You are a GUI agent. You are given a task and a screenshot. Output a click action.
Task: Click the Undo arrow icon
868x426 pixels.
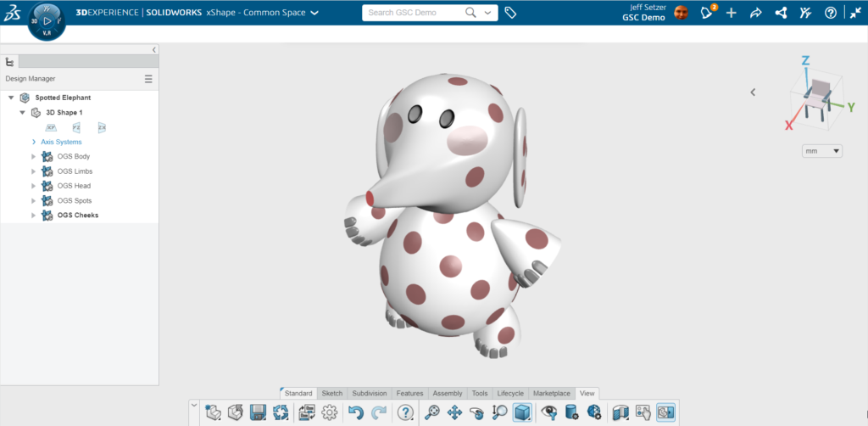(356, 412)
